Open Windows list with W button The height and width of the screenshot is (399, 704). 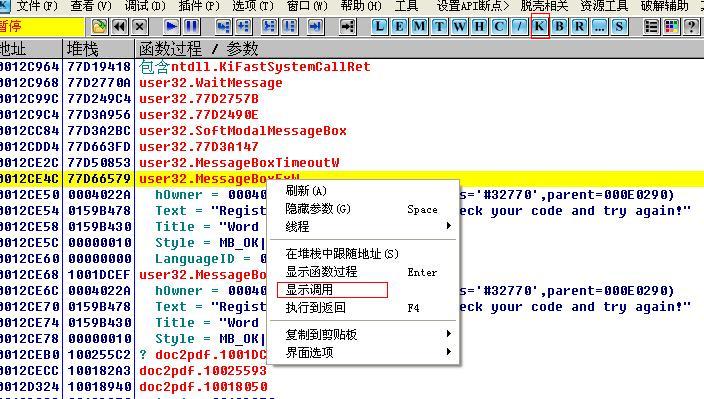click(x=459, y=26)
